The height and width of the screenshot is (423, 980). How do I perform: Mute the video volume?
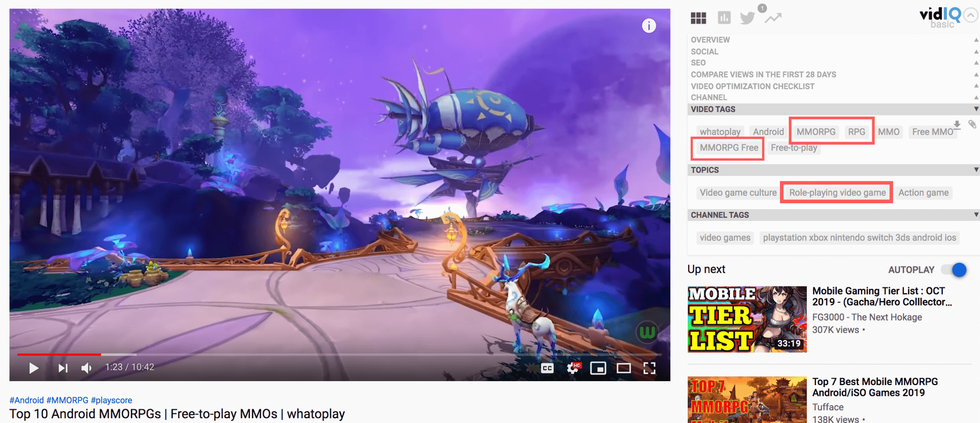point(86,368)
